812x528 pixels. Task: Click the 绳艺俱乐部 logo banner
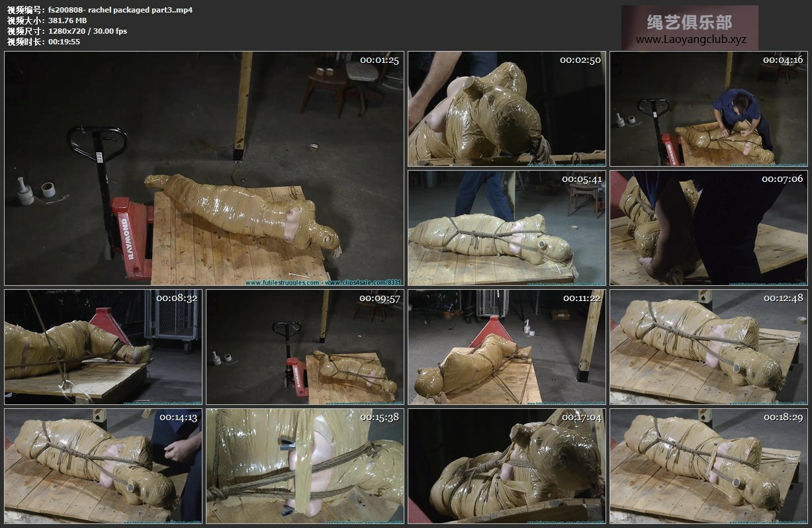(689, 22)
